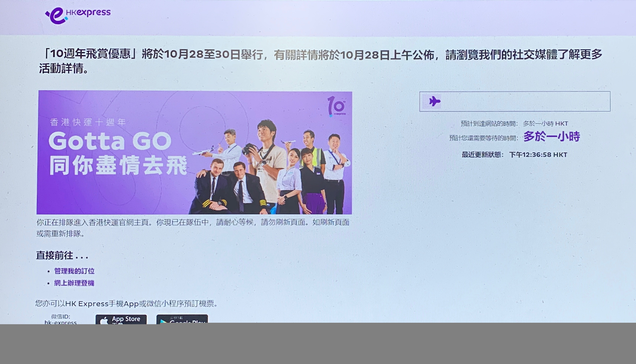Select the 多於一小時 waiting time text
Screen dimensions: 636x364
point(552,136)
